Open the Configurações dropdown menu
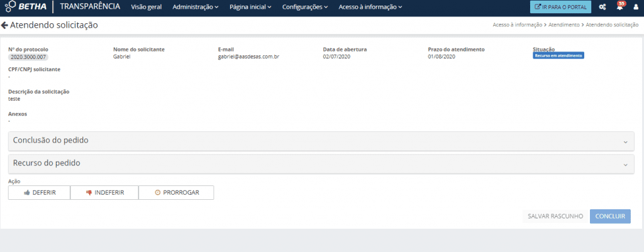 pyautogui.click(x=305, y=8)
